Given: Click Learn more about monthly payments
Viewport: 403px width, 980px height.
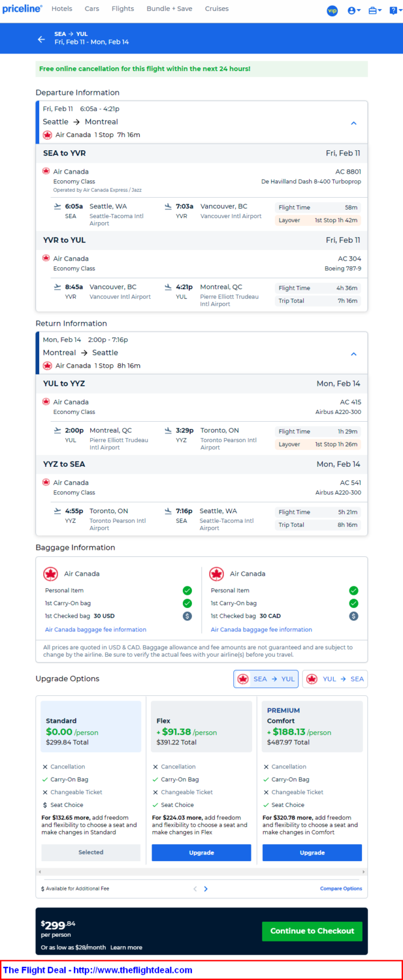Looking at the screenshot, I should [x=126, y=948].
